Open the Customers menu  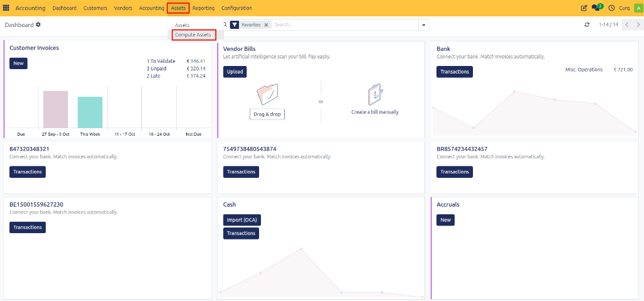[96, 8]
